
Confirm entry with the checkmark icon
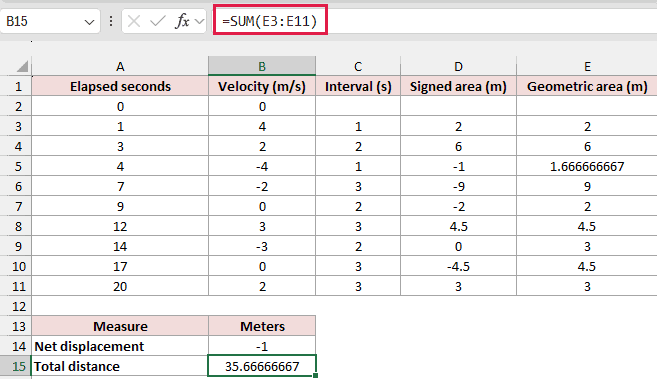158,21
